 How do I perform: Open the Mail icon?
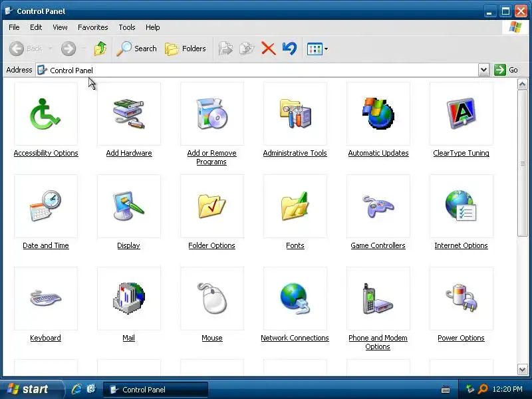[128, 298]
